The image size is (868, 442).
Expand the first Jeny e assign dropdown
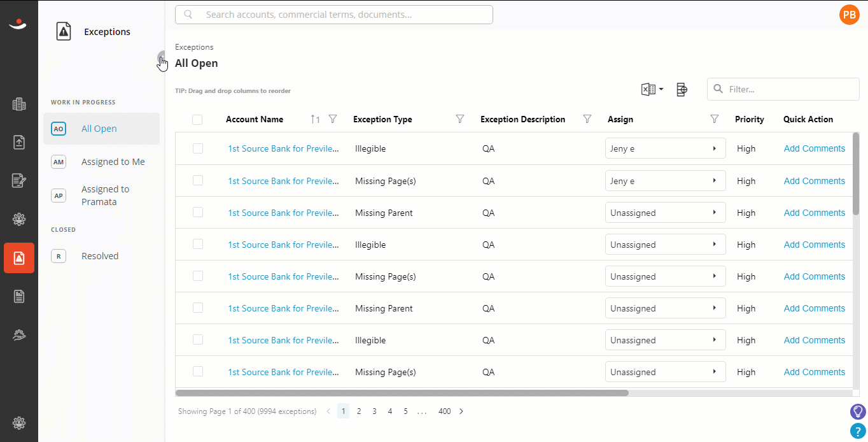[x=665, y=148]
